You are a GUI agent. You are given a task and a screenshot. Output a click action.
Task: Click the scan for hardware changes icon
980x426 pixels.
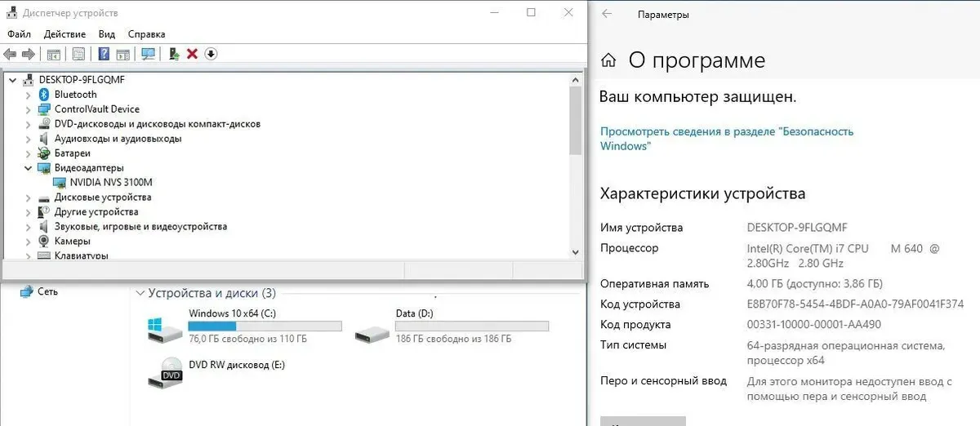point(148,54)
